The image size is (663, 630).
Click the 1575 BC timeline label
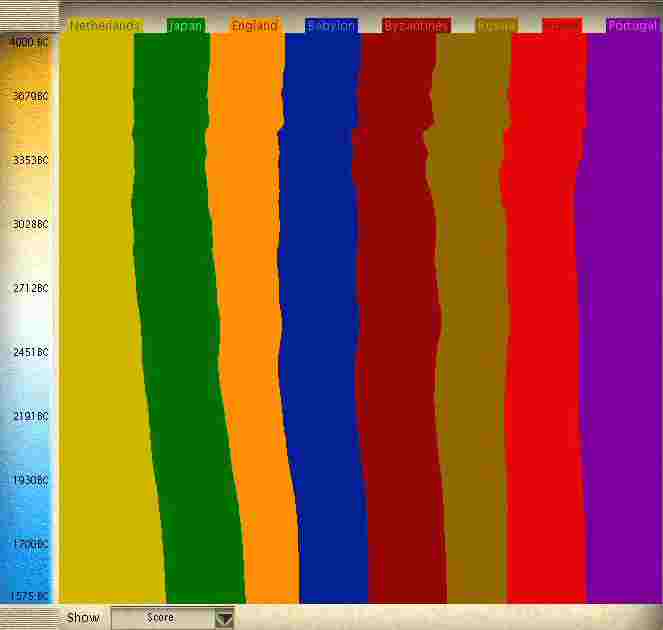[x=29, y=597]
